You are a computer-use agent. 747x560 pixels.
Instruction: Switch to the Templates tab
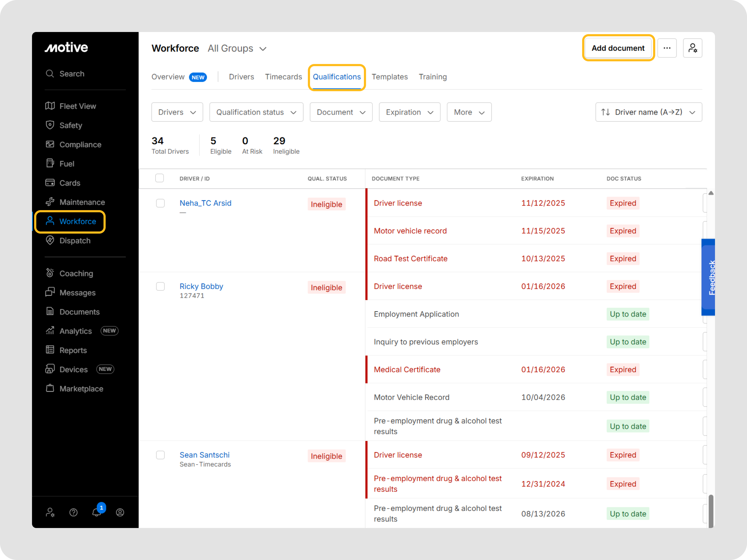point(389,77)
